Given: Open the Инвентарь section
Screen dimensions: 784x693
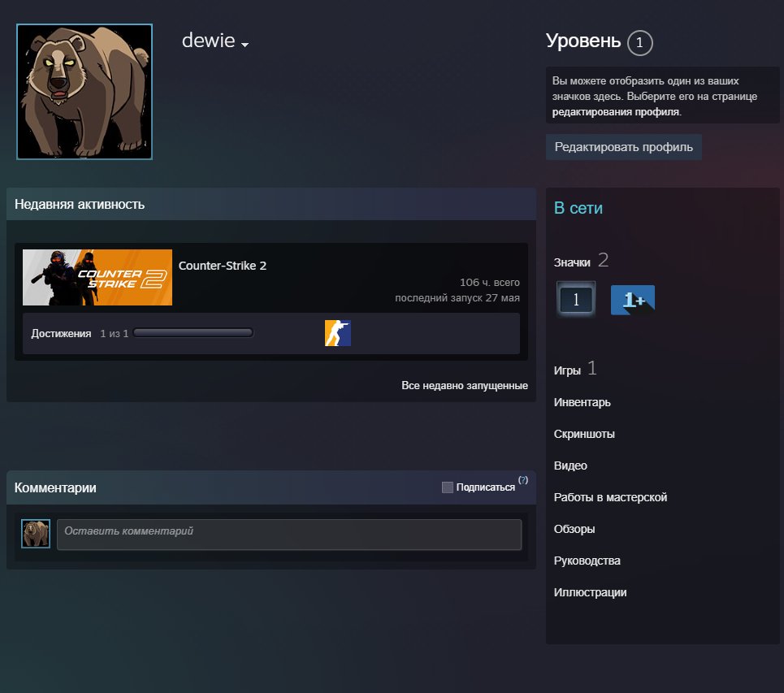Looking at the screenshot, I should (x=582, y=402).
